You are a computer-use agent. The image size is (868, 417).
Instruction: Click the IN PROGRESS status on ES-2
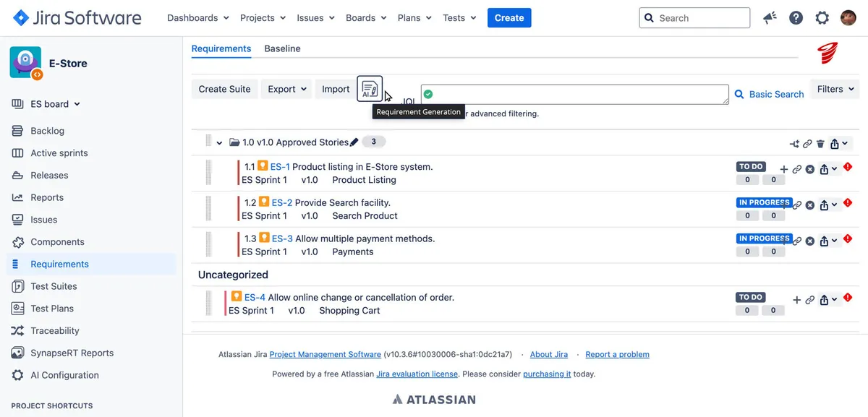[x=764, y=203]
